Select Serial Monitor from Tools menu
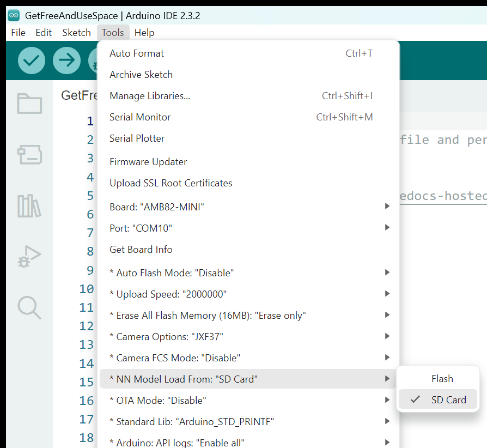Screen dimensions: 487x448 [x=140, y=117]
